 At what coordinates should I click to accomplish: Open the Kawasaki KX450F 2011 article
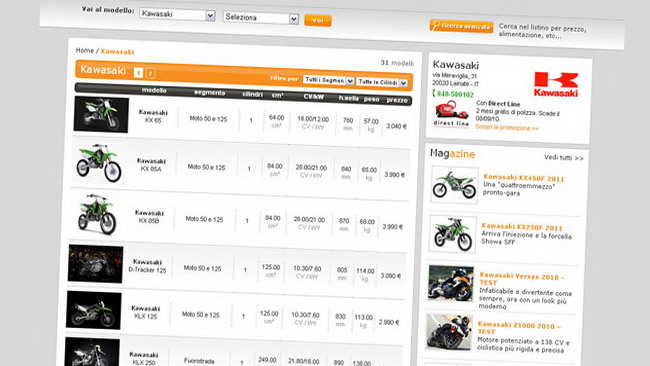(524, 178)
